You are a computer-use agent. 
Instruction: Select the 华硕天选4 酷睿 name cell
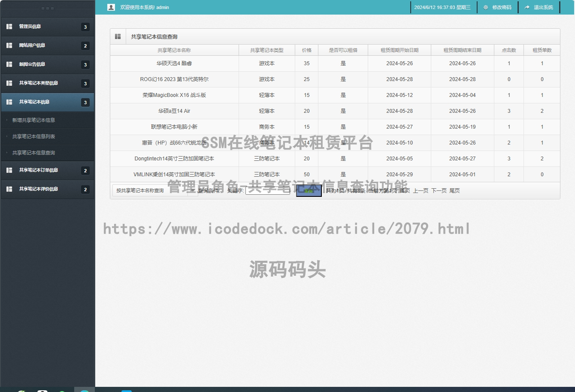174,63
